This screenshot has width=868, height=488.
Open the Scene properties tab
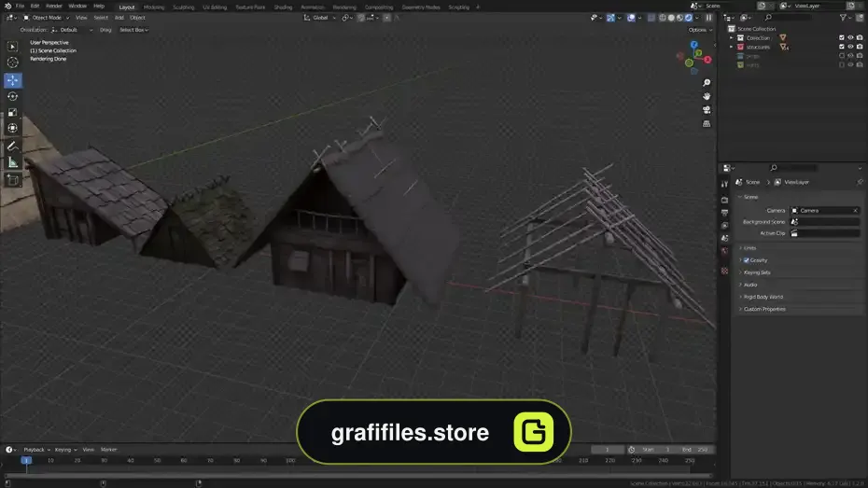click(x=724, y=238)
